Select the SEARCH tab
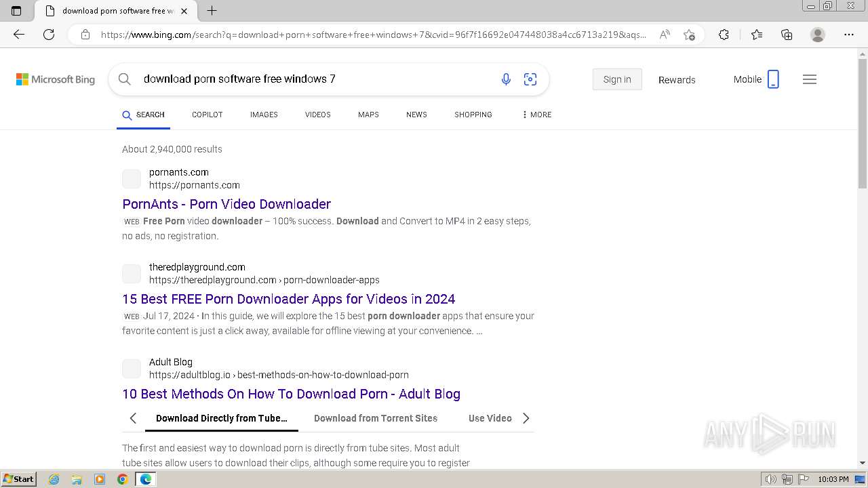868x488 pixels. (x=143, y=115)
